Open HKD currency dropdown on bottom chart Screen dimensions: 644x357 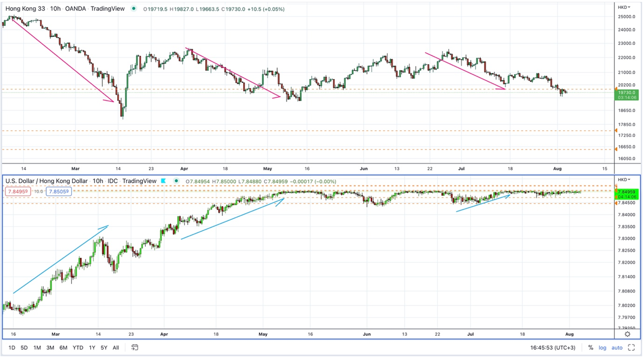(x=624, y=180)
